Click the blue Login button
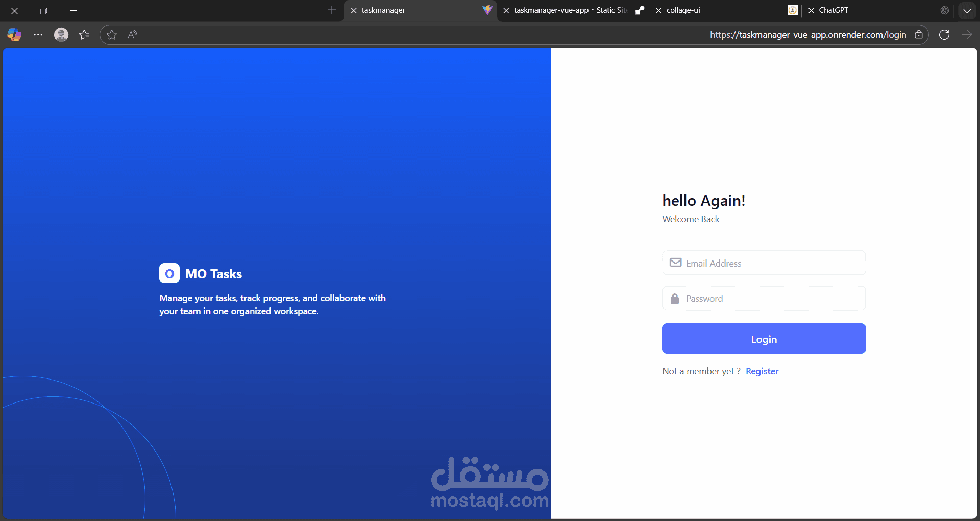980x521 pixels. tap(764, 339)
